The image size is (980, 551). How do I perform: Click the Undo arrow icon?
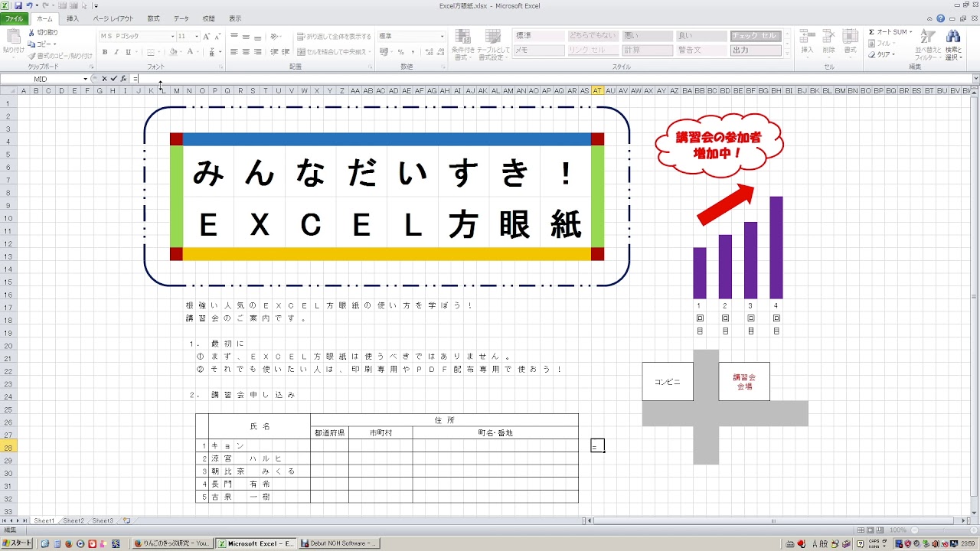[29, 5]
